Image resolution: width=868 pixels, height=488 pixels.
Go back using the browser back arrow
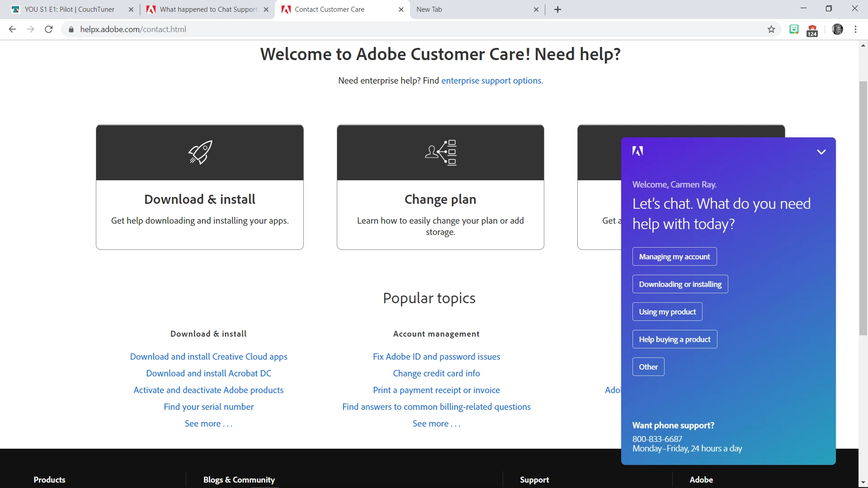coord(13,29)
